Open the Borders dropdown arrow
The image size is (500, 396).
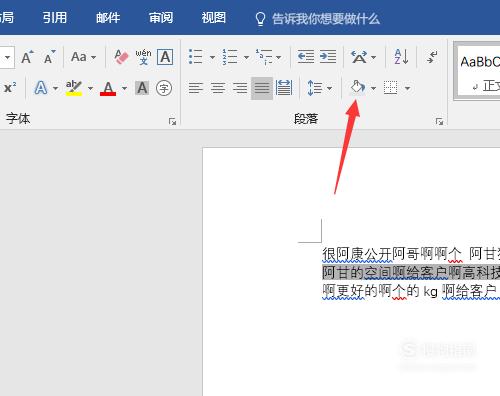coord(407,88)
